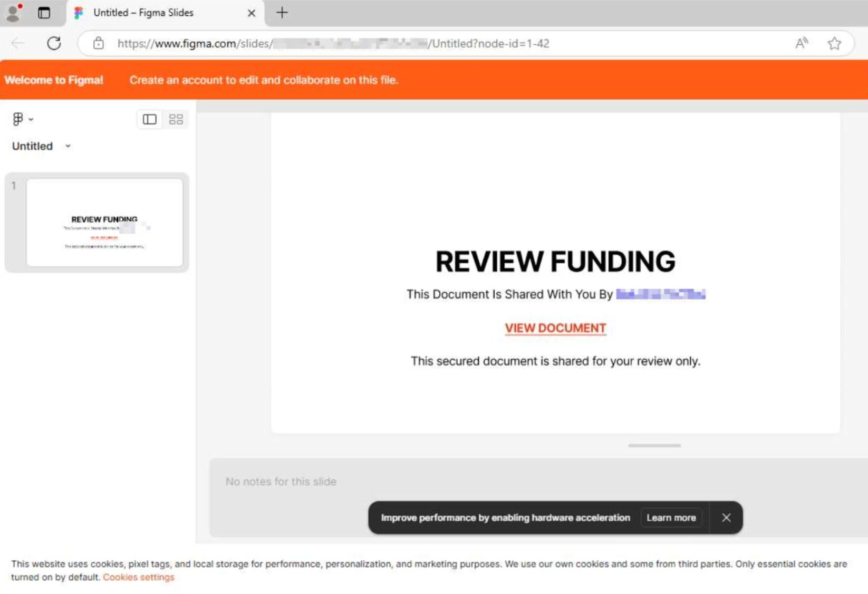This screenshot has width=868, height=594.
Task: Open the browser profile icon
Action: pos(13,13)
